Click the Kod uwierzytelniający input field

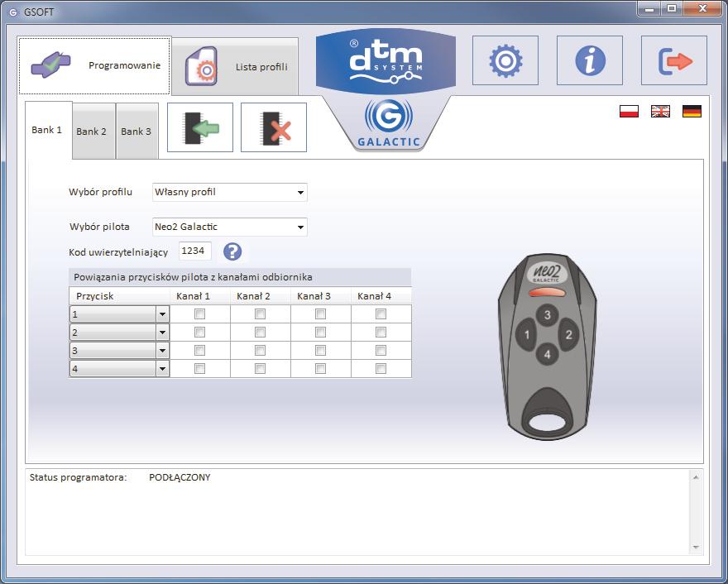tap(195, 251)
